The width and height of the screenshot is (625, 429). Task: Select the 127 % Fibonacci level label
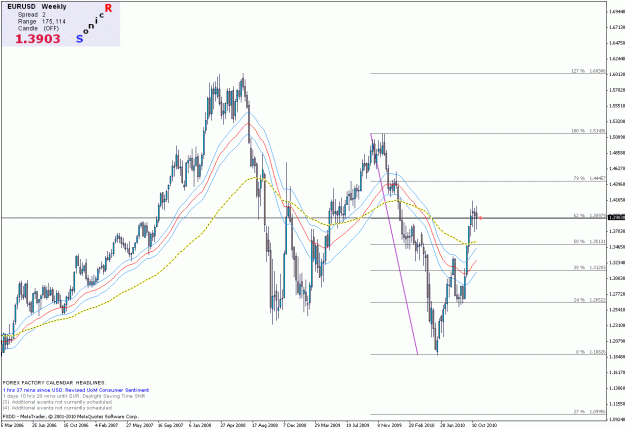click(x=588, y=71)
